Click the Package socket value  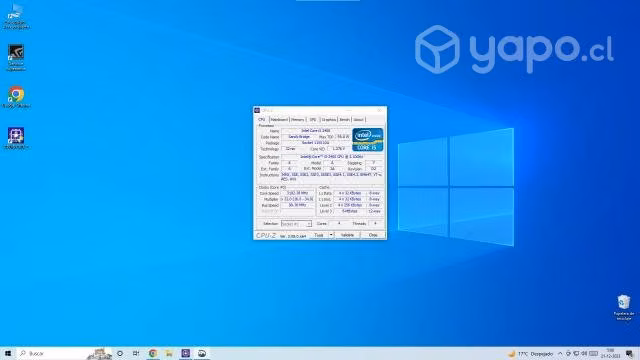[316, 143]
